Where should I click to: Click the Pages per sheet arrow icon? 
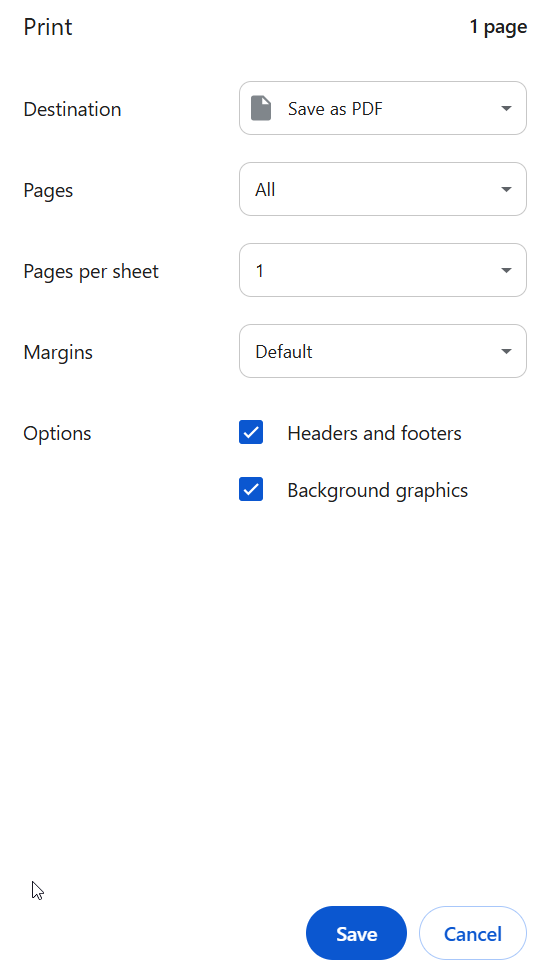point(506,270)
